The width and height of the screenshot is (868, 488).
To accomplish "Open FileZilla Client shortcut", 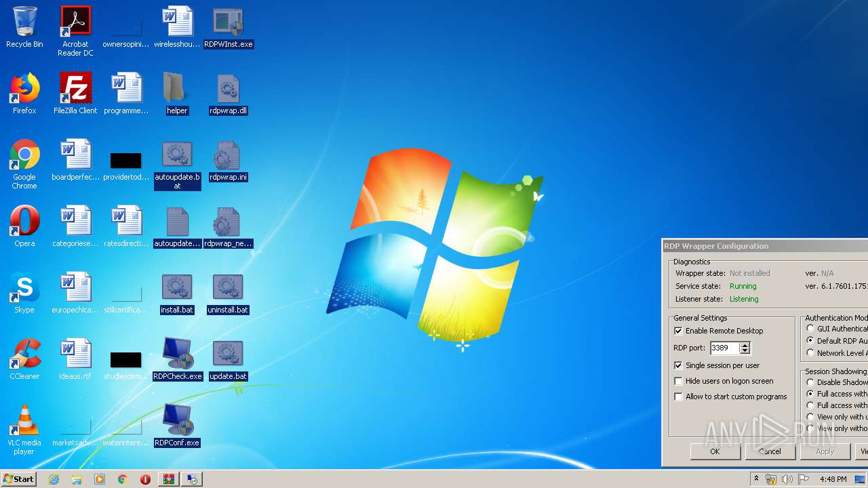I will click(x=75, y=94).
